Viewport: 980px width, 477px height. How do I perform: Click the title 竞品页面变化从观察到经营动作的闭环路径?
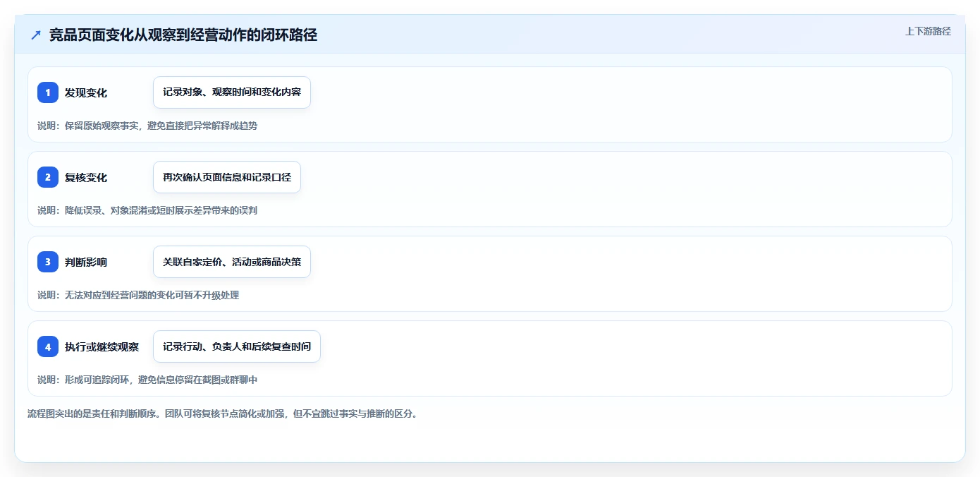pyautogui.click(x=183, y=35)
